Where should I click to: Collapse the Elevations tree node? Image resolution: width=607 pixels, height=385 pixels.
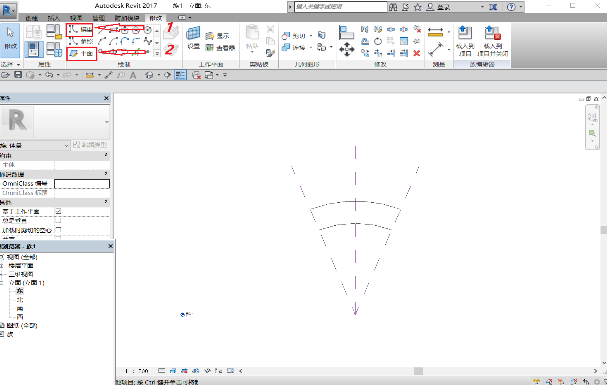click(x=2, y=283)
